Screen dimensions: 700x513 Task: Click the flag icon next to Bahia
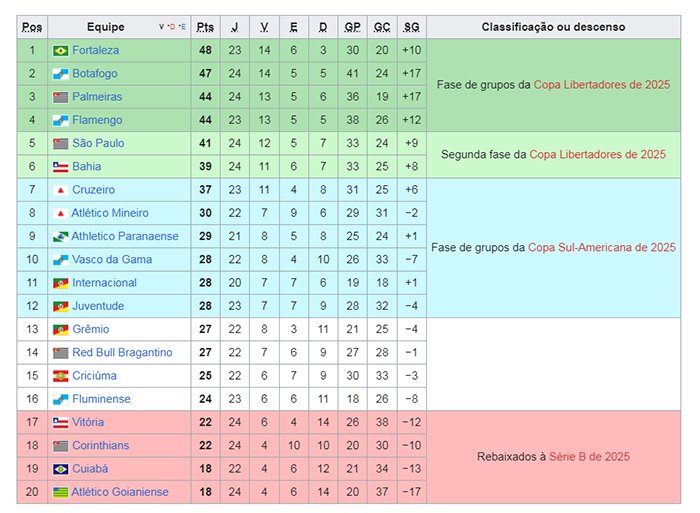click(x=60, y=167)
